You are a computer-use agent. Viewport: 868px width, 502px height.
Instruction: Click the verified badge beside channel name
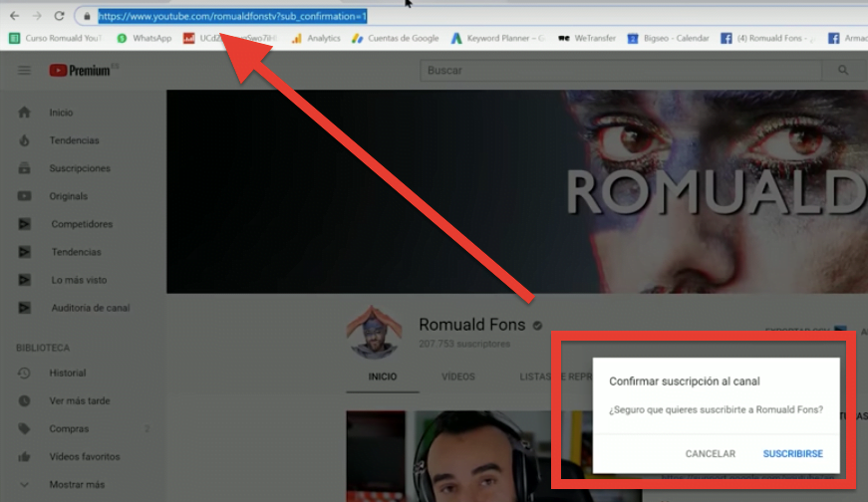point(537,326)
